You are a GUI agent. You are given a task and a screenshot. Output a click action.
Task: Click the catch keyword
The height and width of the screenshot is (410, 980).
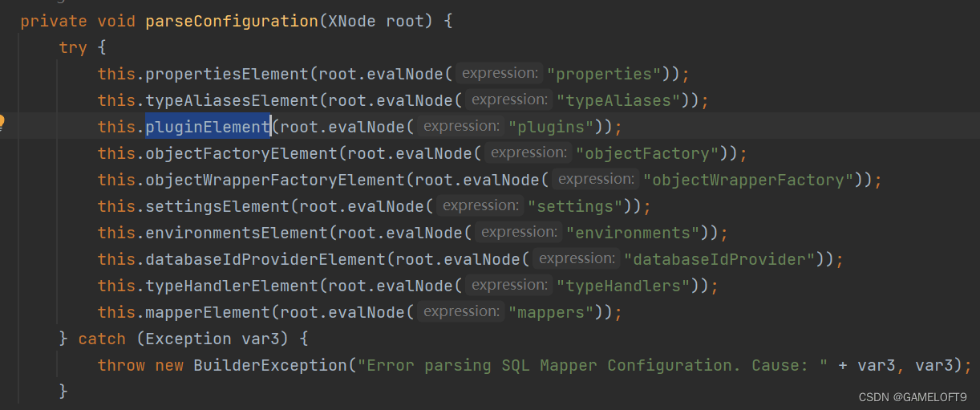click(x=102, y=339)
